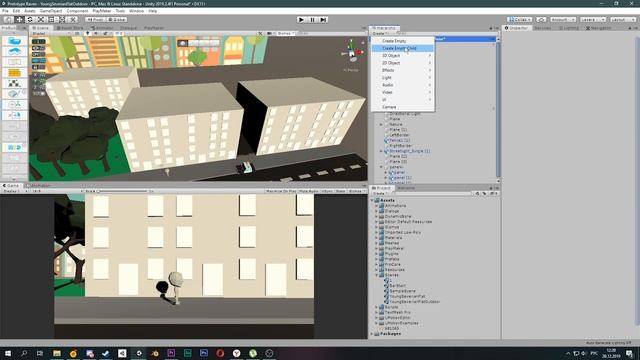
Task: Open the File menu
Action: click(5, 11)
